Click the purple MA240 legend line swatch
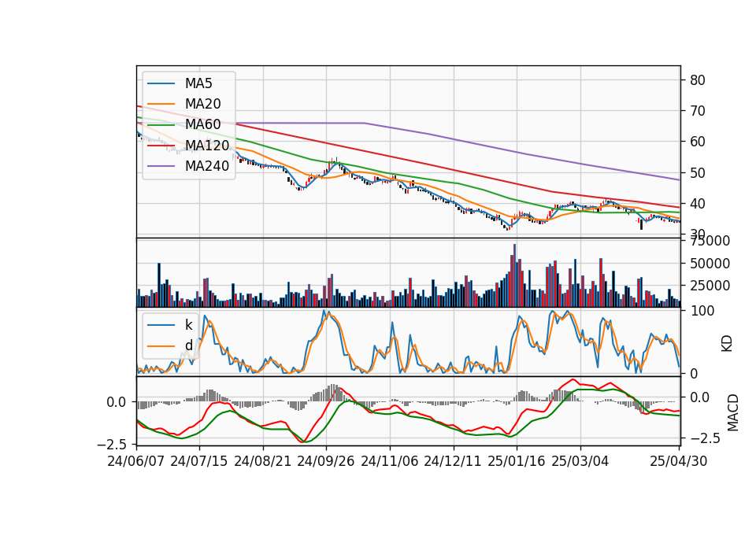 [161, 166]
